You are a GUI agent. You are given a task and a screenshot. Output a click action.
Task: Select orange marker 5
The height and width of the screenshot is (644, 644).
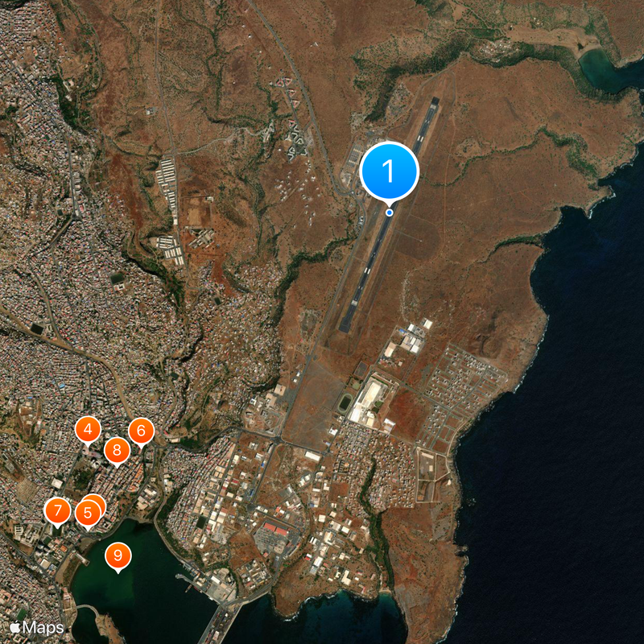(88, 511)
